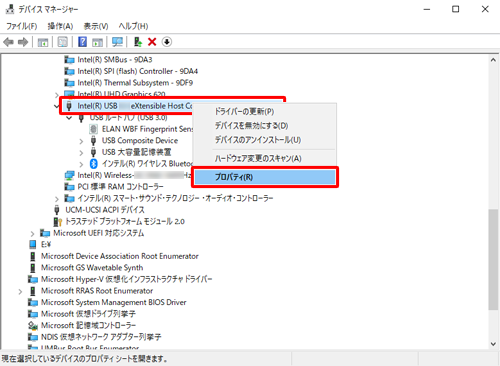Maximize the Device Manager window
The image size is (500, 366).
tap(455, 9)
